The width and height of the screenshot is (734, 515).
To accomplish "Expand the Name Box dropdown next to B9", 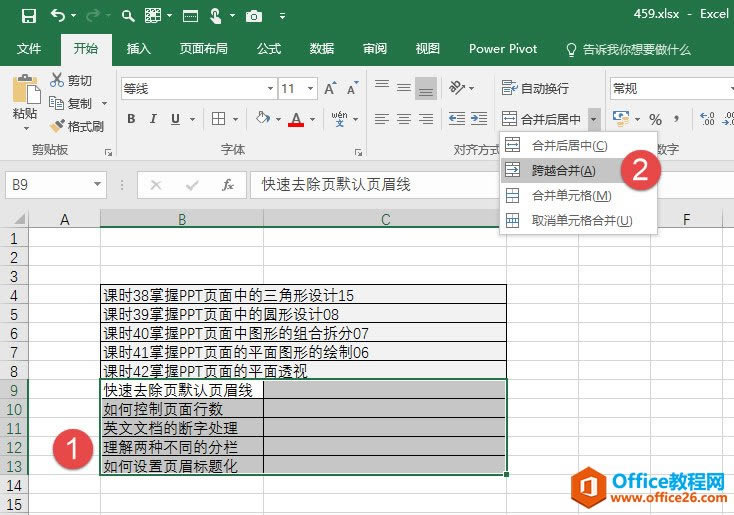I will [97, 184].
